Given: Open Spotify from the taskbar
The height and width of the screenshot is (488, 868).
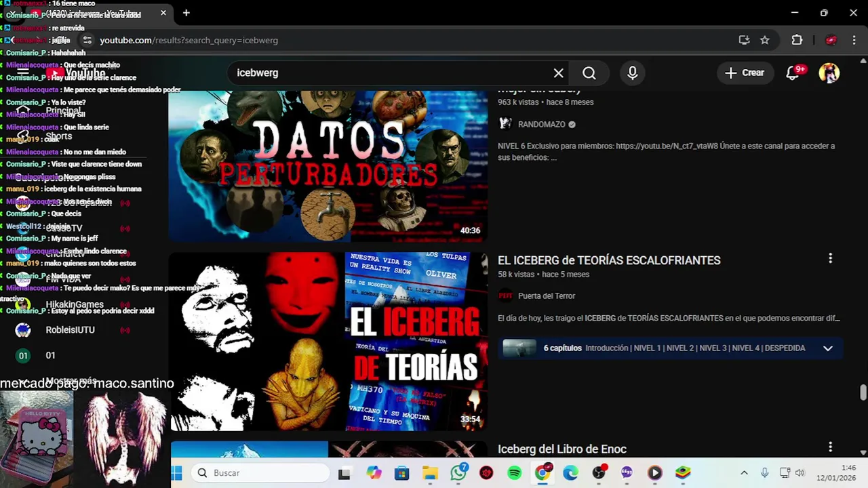Looking at the screenshot, I should click(515, 473).
